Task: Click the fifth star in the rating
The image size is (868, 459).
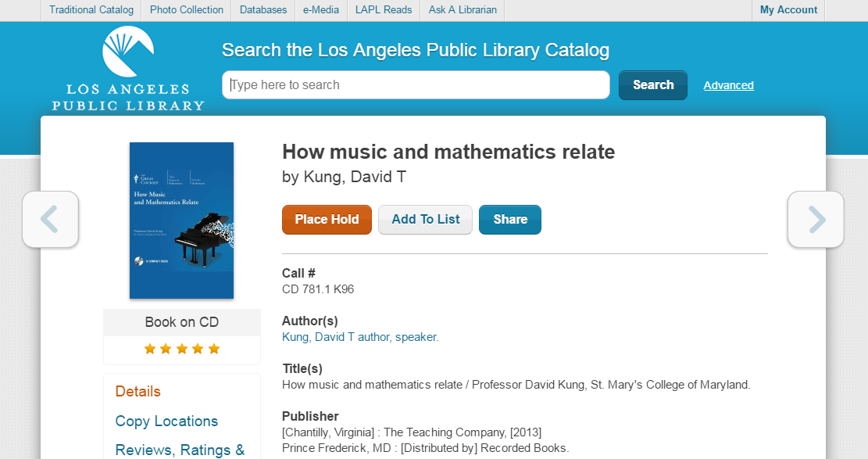Action: [x=214, y=349]
